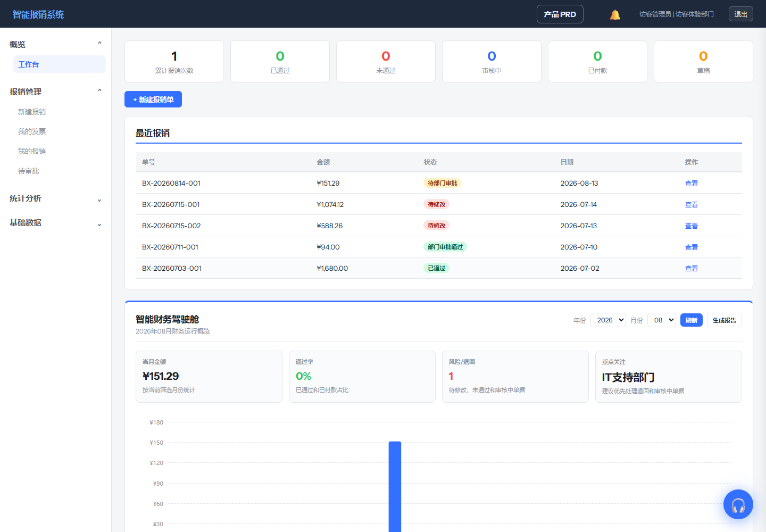
Task: View details of BX-20260715-001
Action: 692,204
